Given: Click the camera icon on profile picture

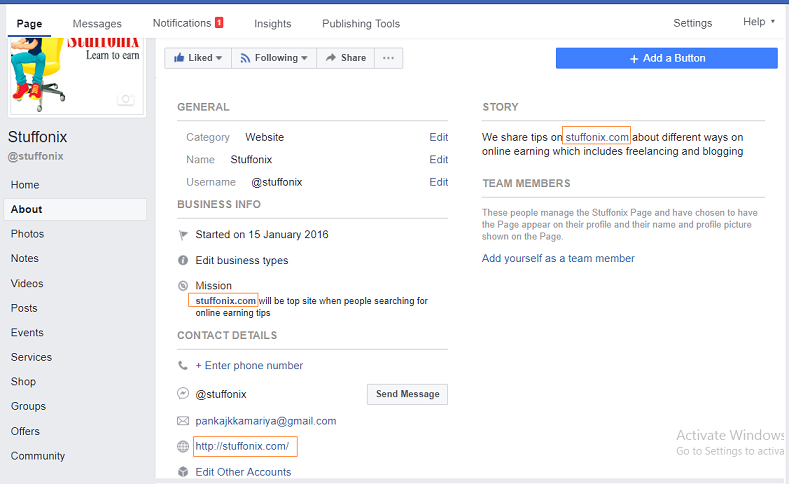Looking at the screenshot, I should (x=126, y=99).
